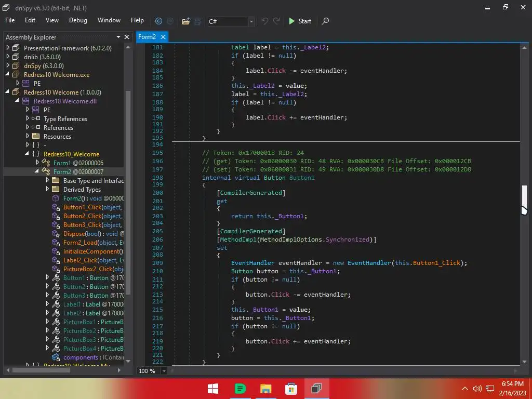Open the Dispose(bool) method
The width and height of the screenshot is (532, 399).
click(94, 233)
